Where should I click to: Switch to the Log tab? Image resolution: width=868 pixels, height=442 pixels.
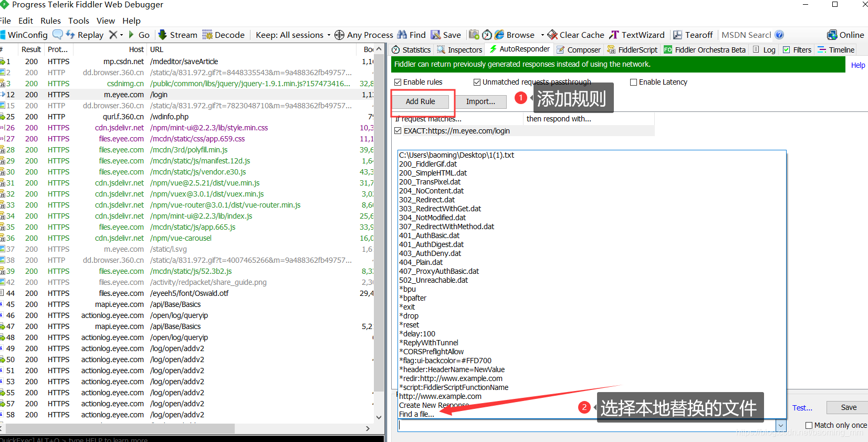point(764,49)
